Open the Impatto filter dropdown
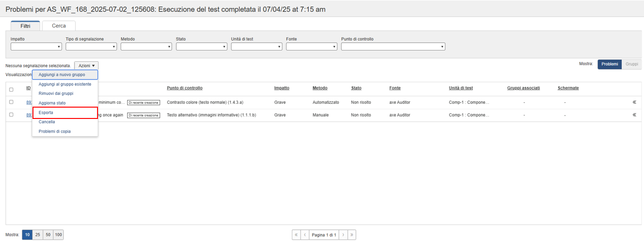 pyautogui.click(x=36, y=47)
